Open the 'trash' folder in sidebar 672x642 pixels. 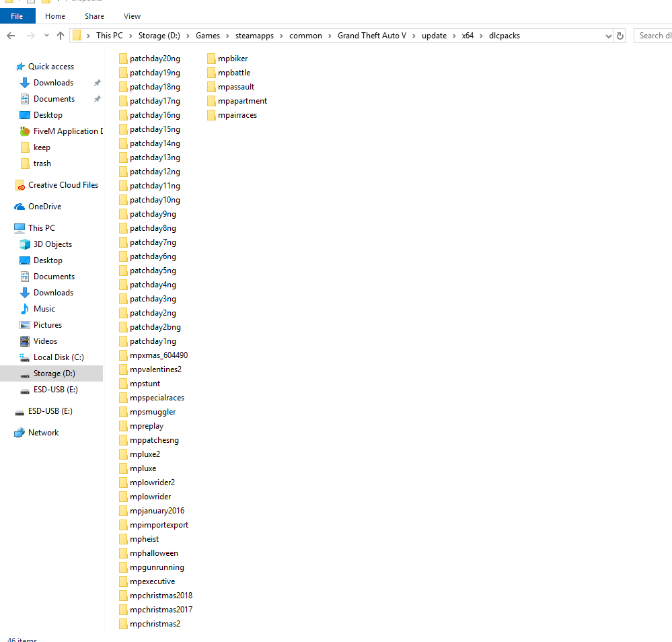click(42, 164)
